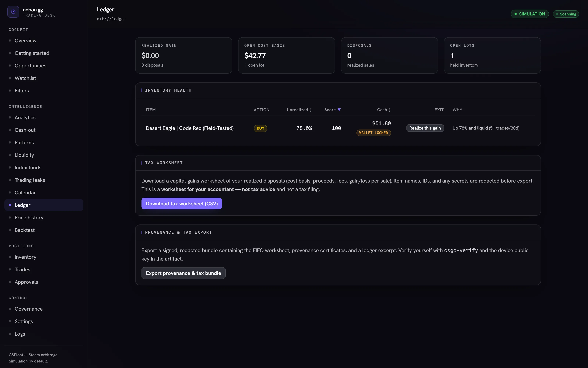This screenshot has height=368, width=588.
Task: Open the Backtest page
Action: [44, 230]
